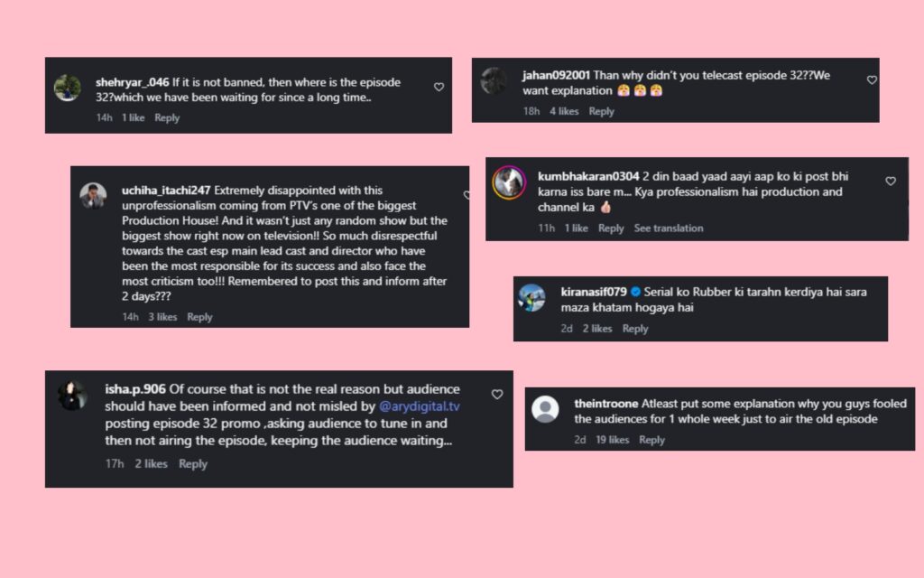Reply to shehryar_.046's comment

click(x=167, y=117)
